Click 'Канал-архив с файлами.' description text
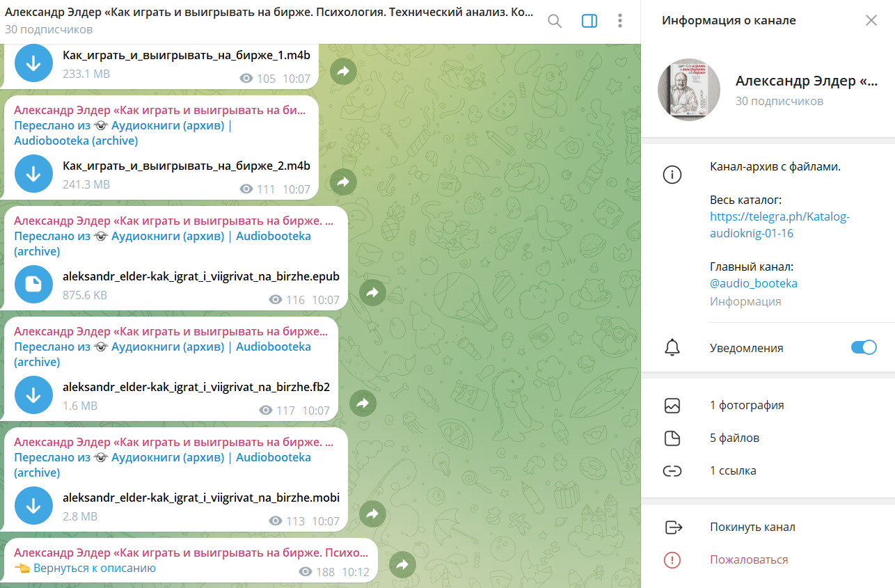Image resolution: width=895 pixels, height=588 pixels. click(775, 167)
